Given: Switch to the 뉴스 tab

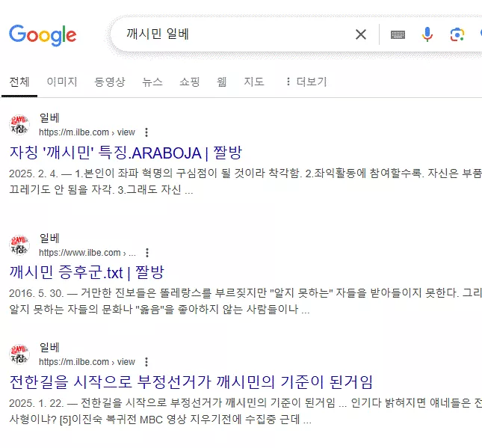Looking at the screenshot, I should [x=152, y=82].
